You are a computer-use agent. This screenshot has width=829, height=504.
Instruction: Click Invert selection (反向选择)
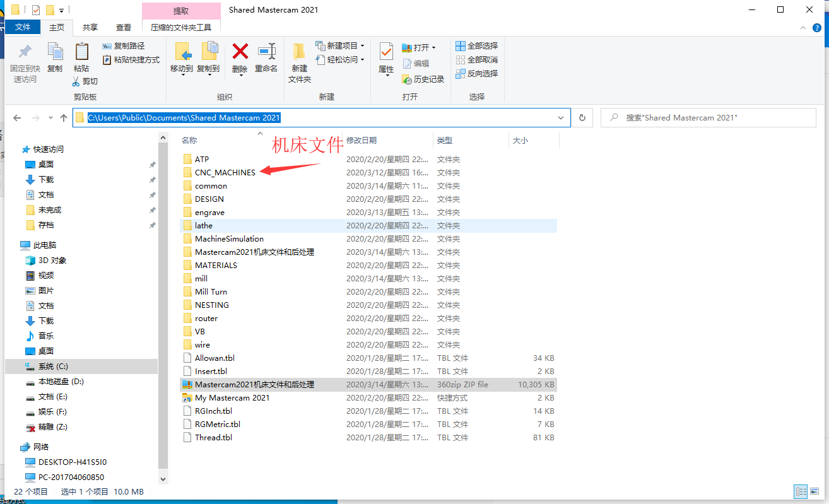477,74
